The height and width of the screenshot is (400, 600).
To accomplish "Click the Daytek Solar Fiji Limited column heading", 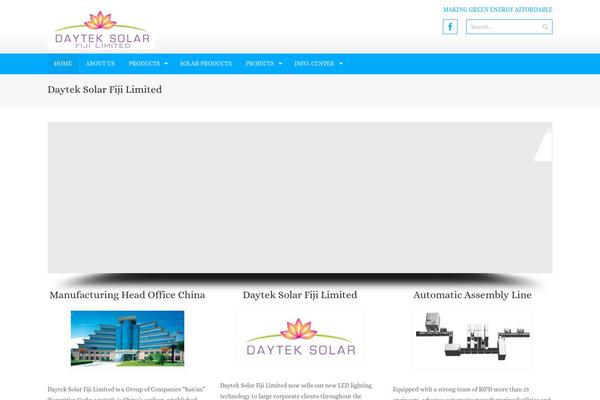I will 300,295.
